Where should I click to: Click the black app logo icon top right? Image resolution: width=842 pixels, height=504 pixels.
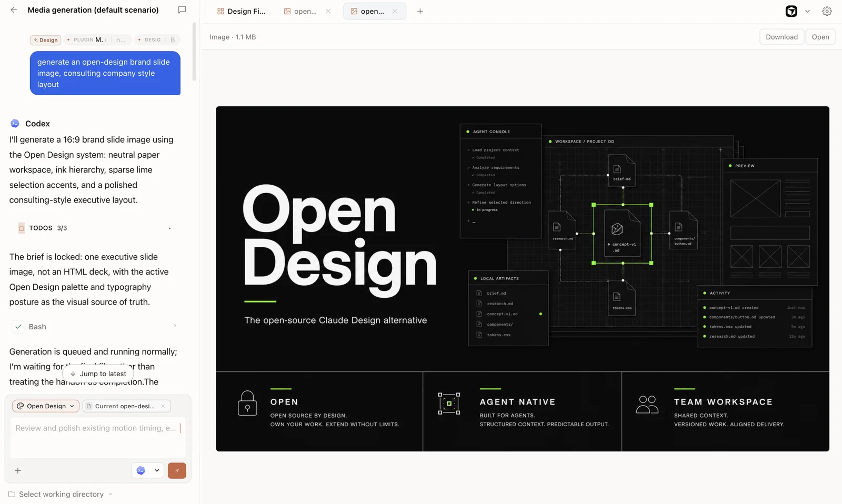click(x=791, y=11)
